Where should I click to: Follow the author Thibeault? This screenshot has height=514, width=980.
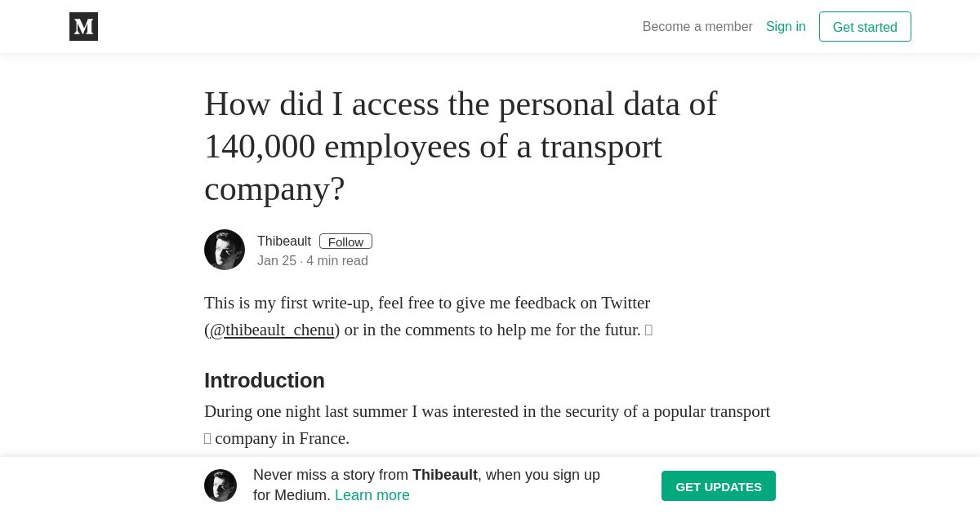(x=345, y=241)
